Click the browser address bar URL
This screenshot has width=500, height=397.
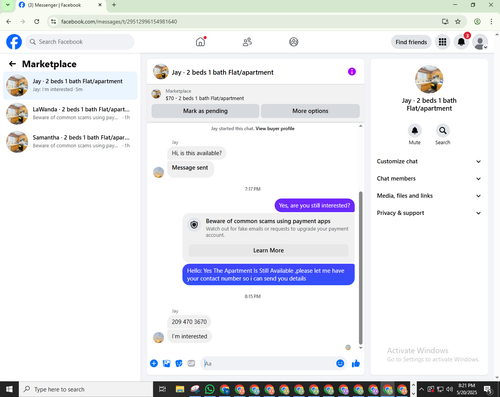pos(119,22)
